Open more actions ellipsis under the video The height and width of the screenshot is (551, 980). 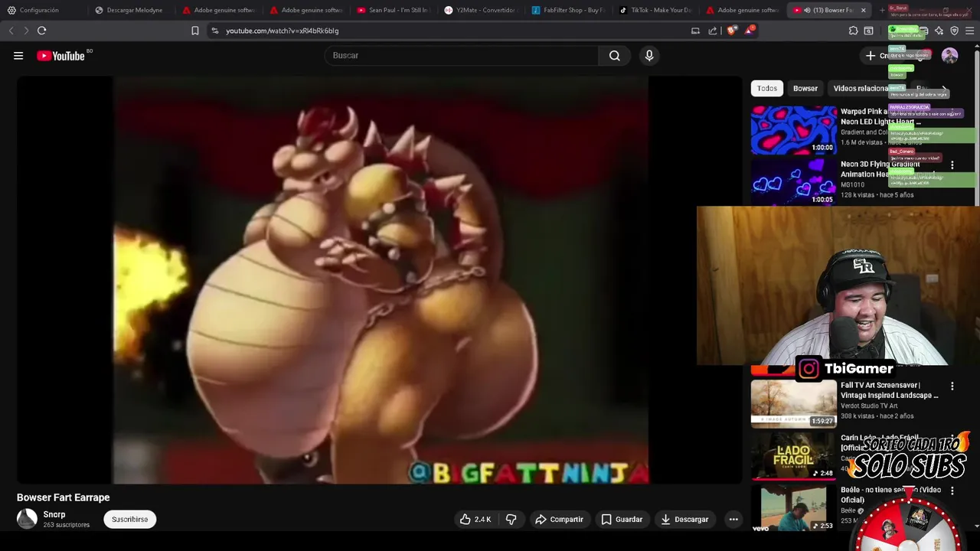point(733,519)
